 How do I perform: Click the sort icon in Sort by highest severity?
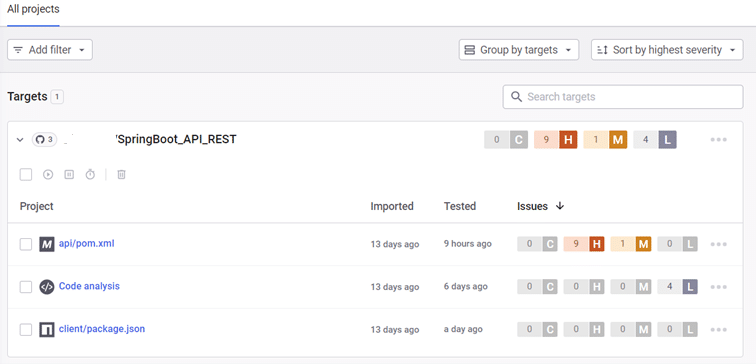602,50
